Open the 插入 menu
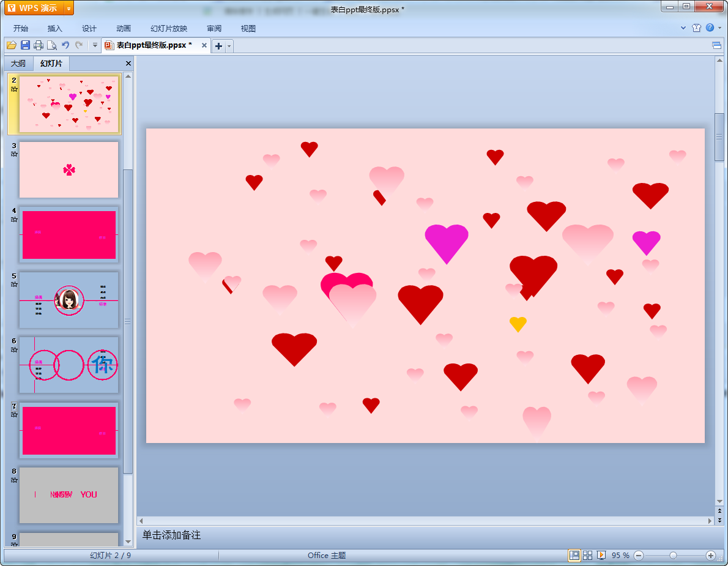Viewport: 728px width, 566px height. [55, 28]
